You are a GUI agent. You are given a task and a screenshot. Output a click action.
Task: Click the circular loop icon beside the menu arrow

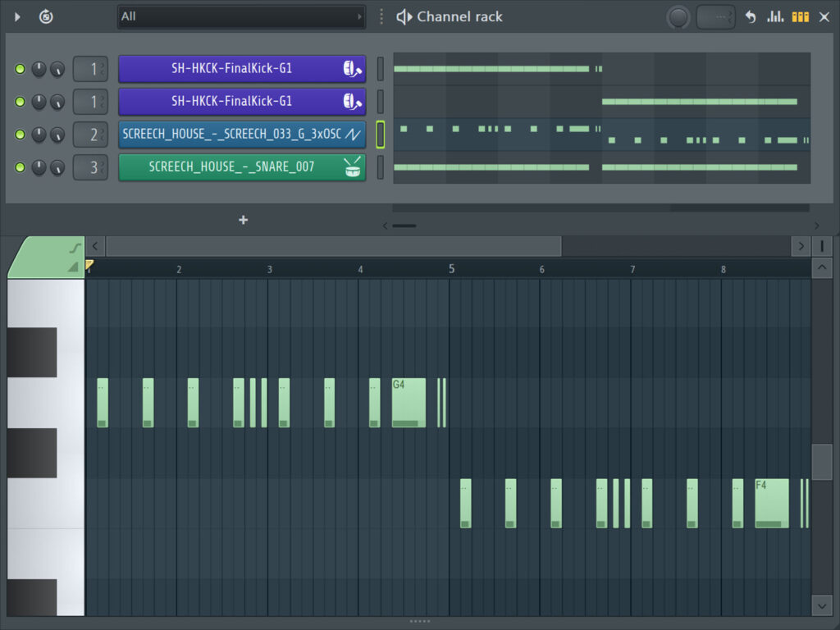pyautogui.click(x=46, y=17)
